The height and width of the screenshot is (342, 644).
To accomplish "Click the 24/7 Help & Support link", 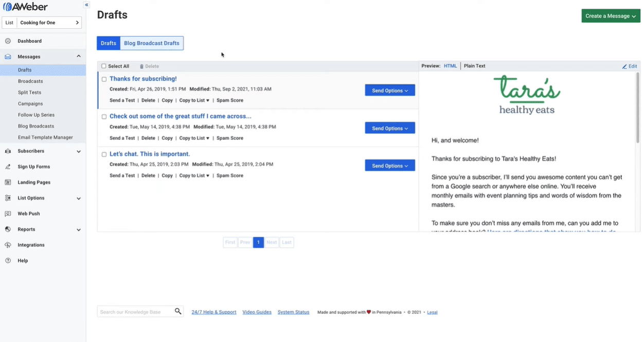I will (x=214, y=312).
